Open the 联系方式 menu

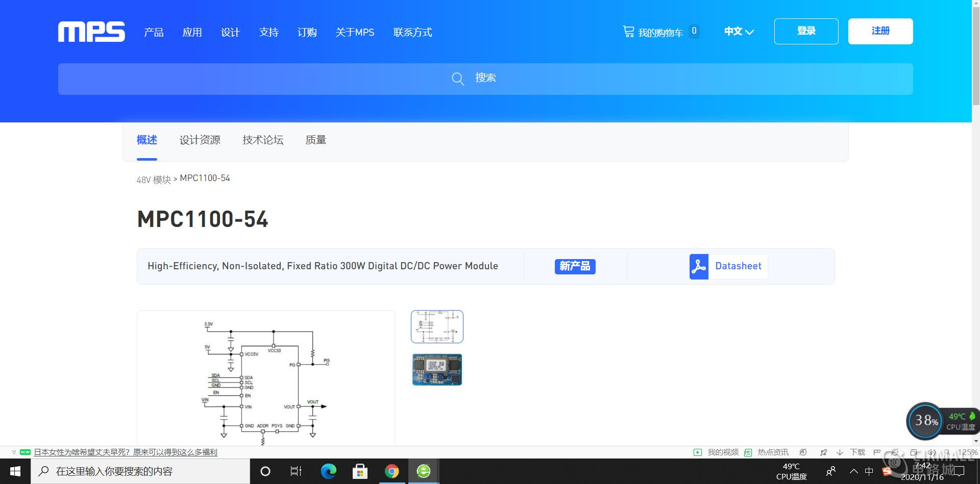412,32
